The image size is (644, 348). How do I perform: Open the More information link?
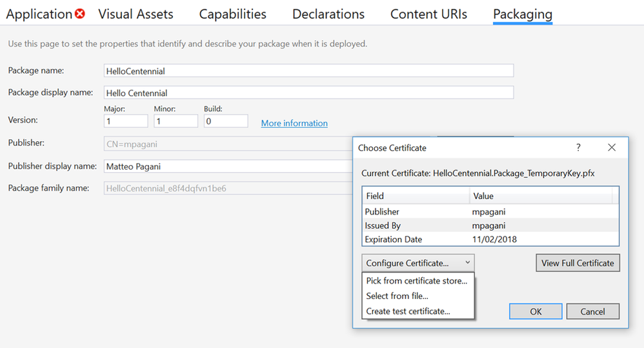(x=294, y=123)
